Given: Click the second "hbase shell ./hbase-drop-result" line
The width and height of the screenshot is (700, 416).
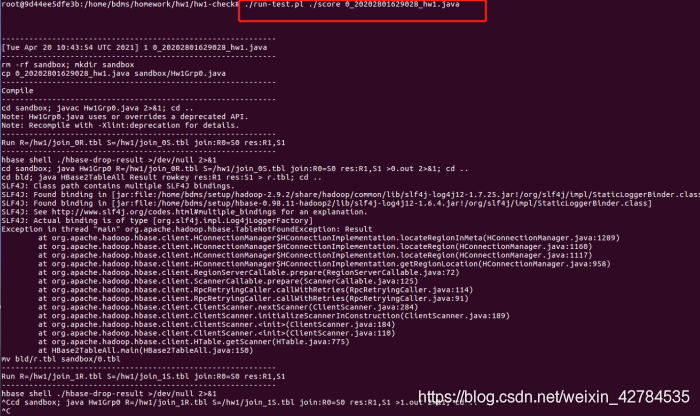Looking at the screenshot, I should (109, 394).
